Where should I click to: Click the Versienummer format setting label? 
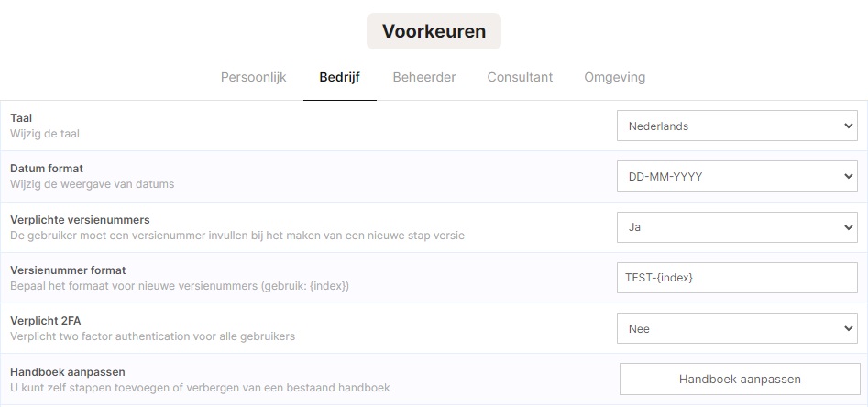[68, 270]
